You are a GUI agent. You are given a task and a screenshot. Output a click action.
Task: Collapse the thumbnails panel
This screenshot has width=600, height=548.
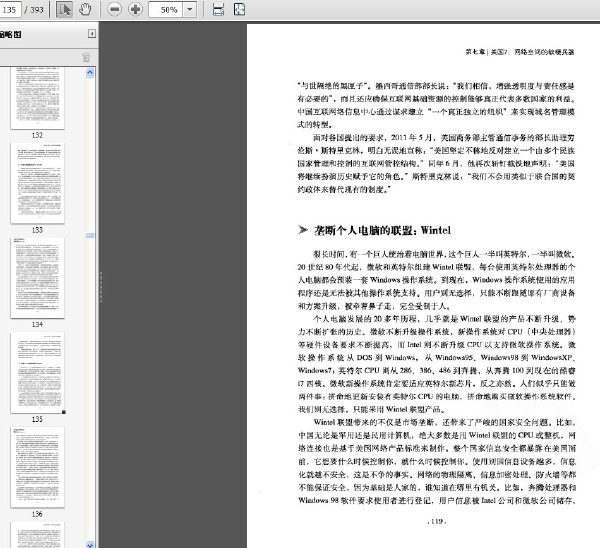point(92,34)
